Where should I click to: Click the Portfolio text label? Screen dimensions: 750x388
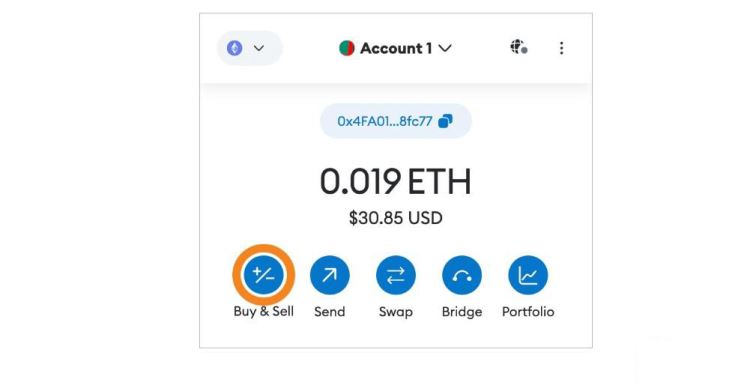tap(528, 311)
